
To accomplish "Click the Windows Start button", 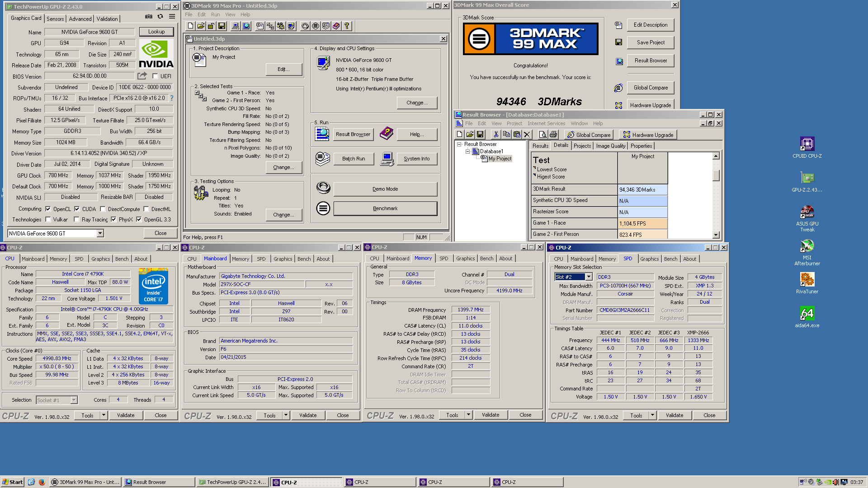I will [x=12, y=482].
